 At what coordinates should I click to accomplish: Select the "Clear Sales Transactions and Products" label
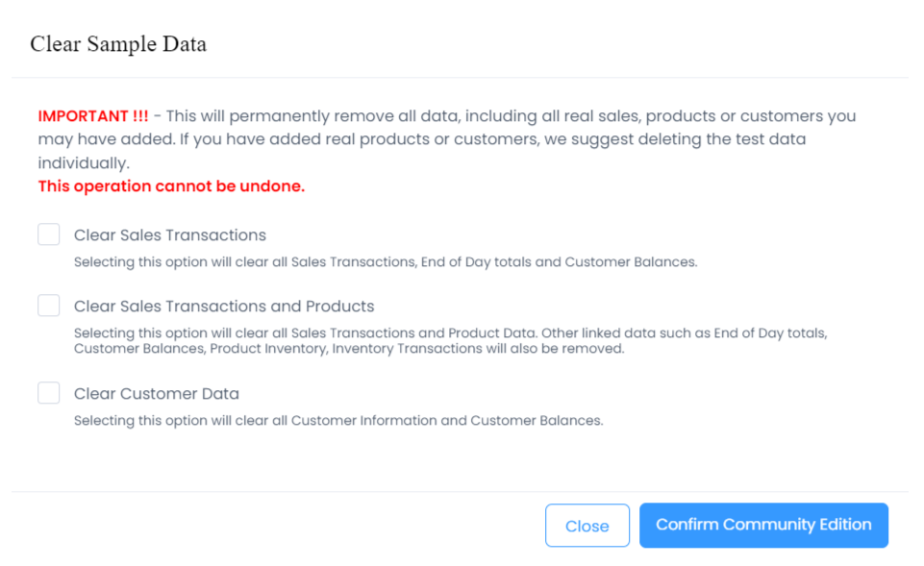tap(224, 307)
